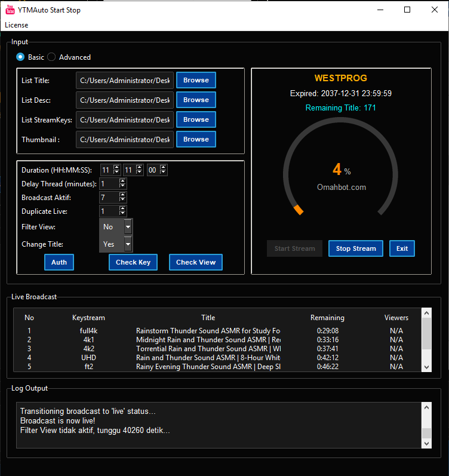Click the Remaining Title: 171 label
Image resolution: width=449 pixels, height=476 pixels.
[x=340, y=108]
